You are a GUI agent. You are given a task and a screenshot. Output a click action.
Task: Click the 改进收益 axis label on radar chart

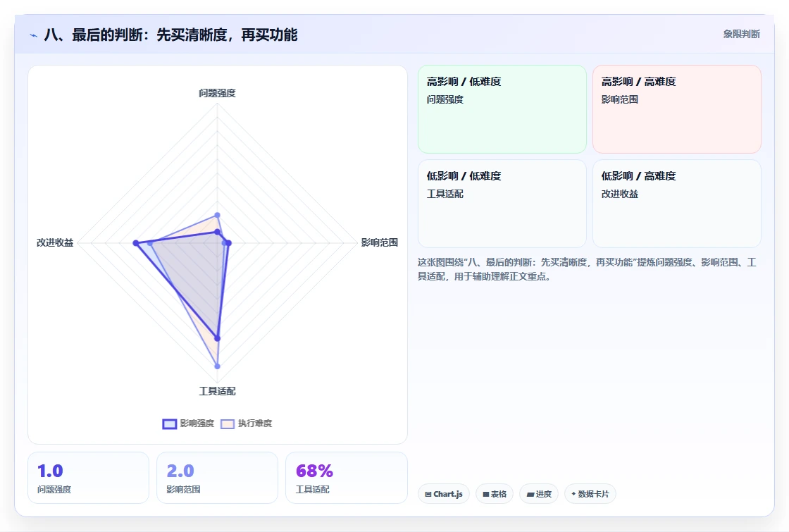click(x=55, y=242)
